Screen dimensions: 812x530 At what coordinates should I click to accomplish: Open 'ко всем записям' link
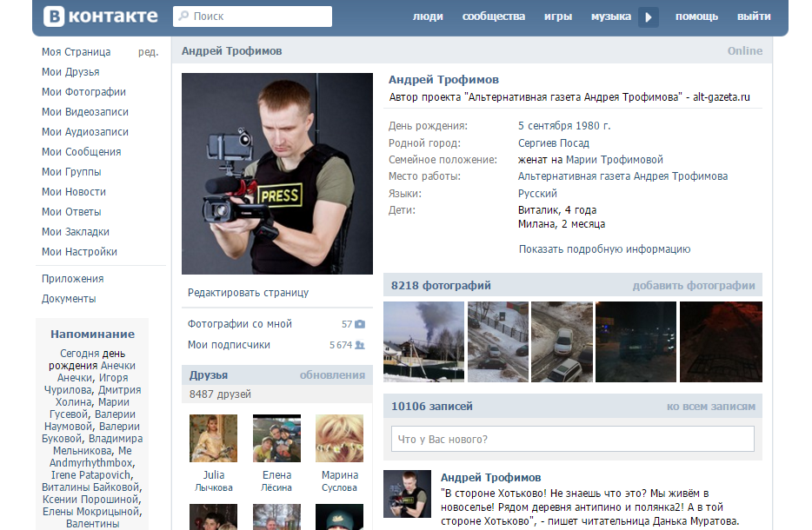coord(710,407)
